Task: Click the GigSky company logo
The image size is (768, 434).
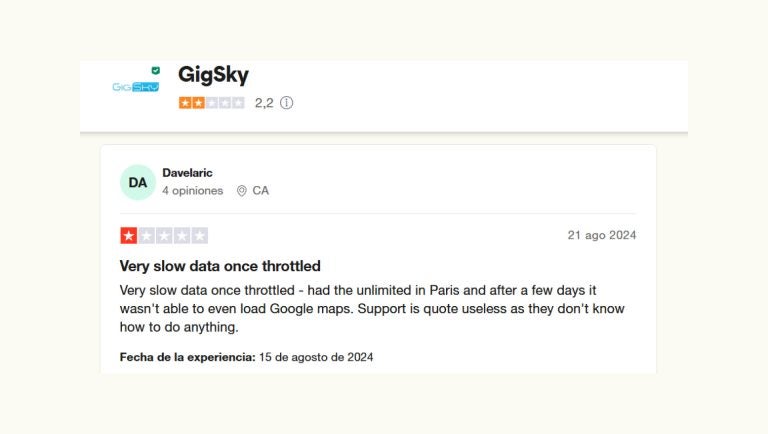Action: (135, 86)
